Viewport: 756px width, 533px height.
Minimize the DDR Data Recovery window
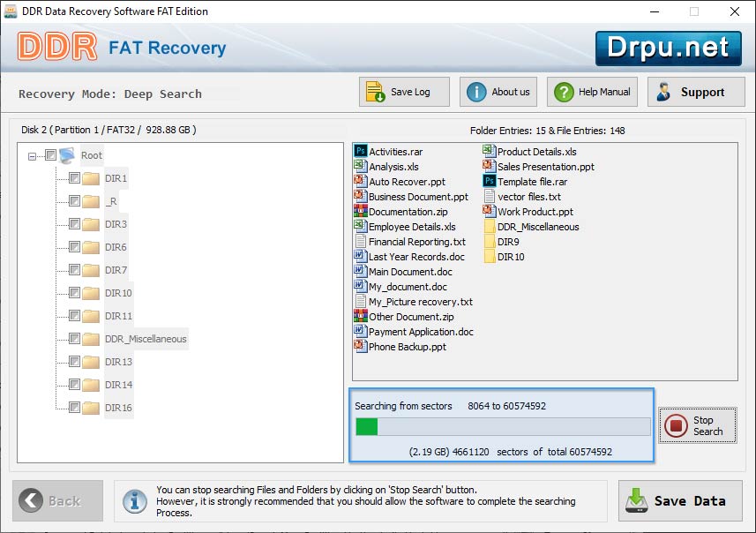coord(655,11)
